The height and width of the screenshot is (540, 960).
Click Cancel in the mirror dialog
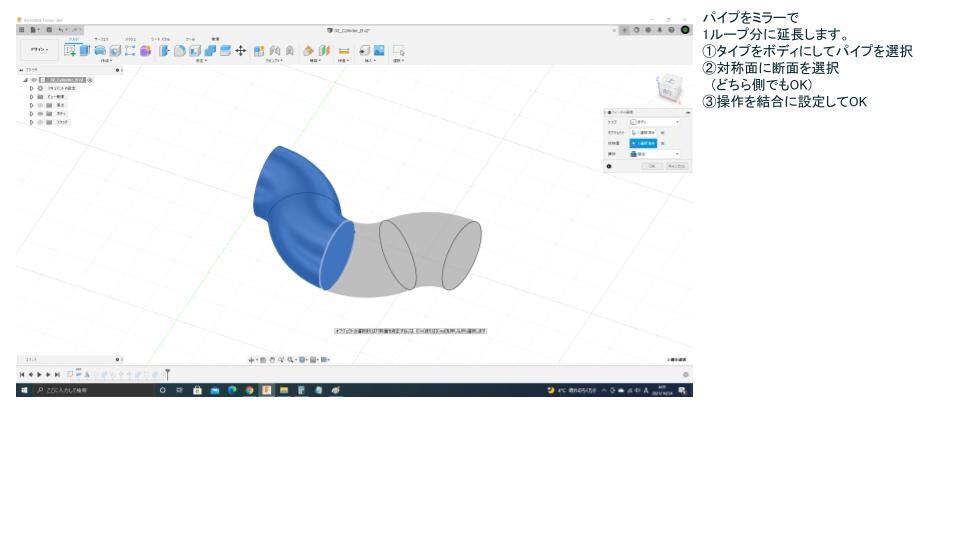click(677, 166)
